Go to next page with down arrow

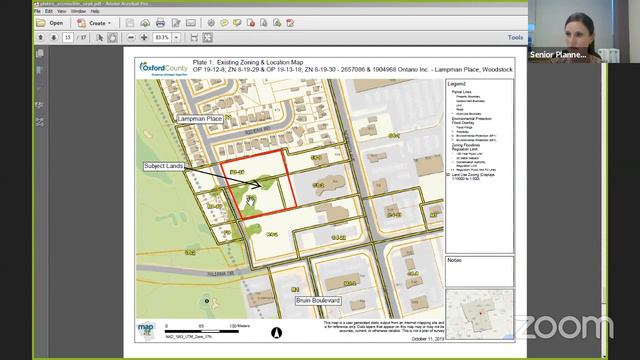pyautogui.click(x=53, y=38)
